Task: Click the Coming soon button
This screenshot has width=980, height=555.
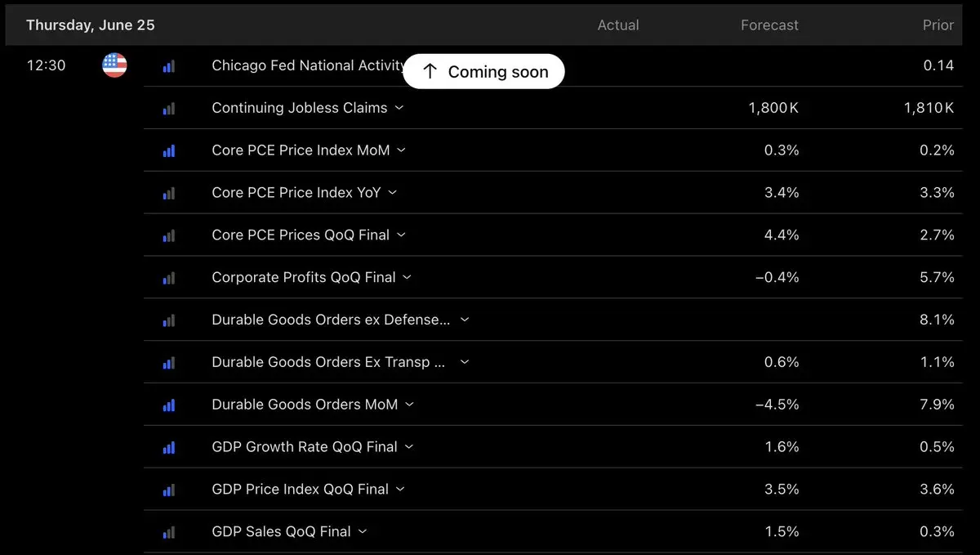Action: point(483,71)
